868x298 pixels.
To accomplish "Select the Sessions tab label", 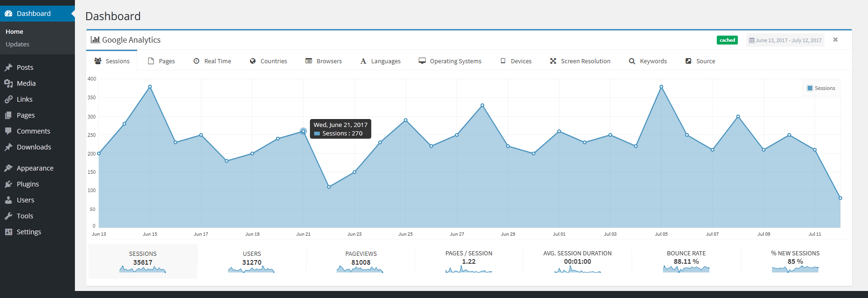I will (118, 61).
